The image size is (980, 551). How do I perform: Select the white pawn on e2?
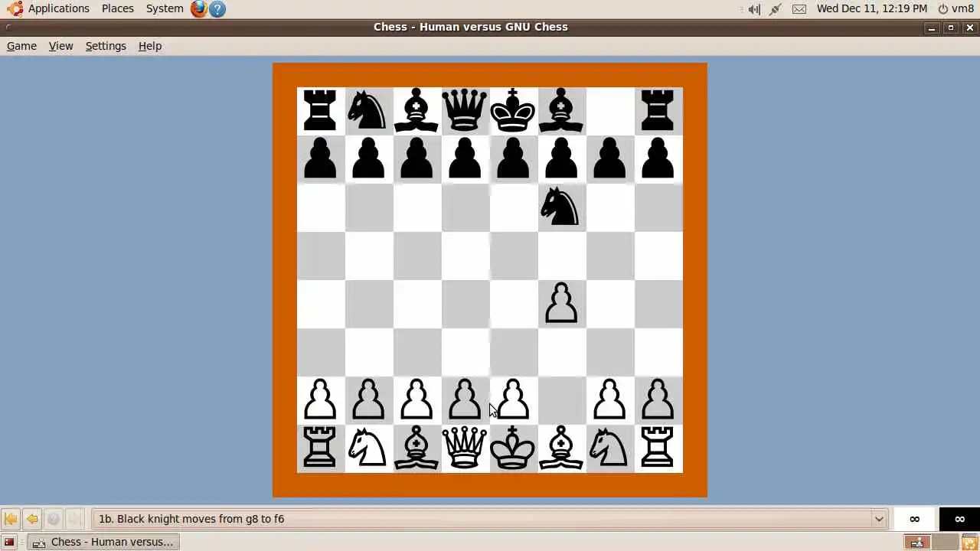513,400
